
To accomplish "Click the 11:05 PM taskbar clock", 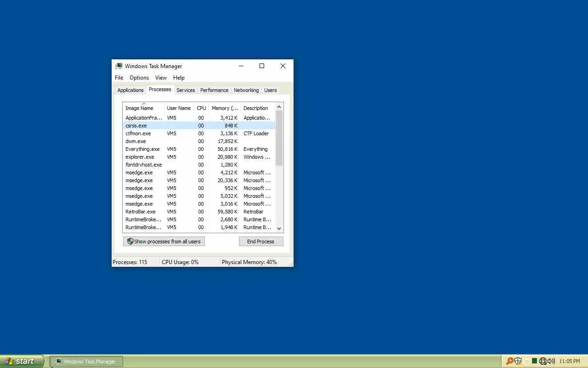I will pyautogui.click(x=570, y=361).
